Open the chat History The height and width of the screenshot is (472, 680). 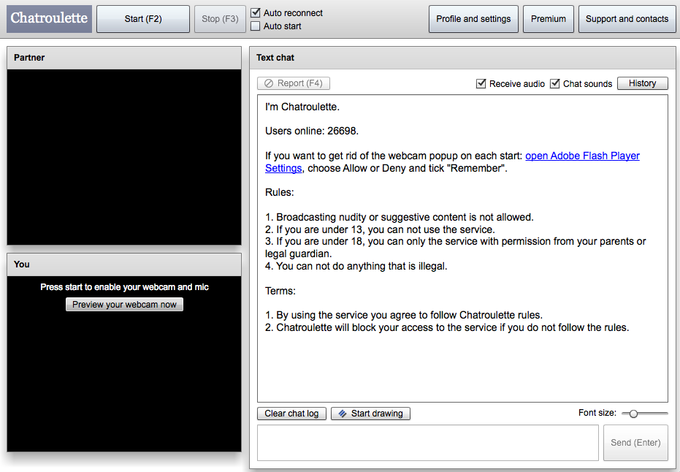click(643, 83)
